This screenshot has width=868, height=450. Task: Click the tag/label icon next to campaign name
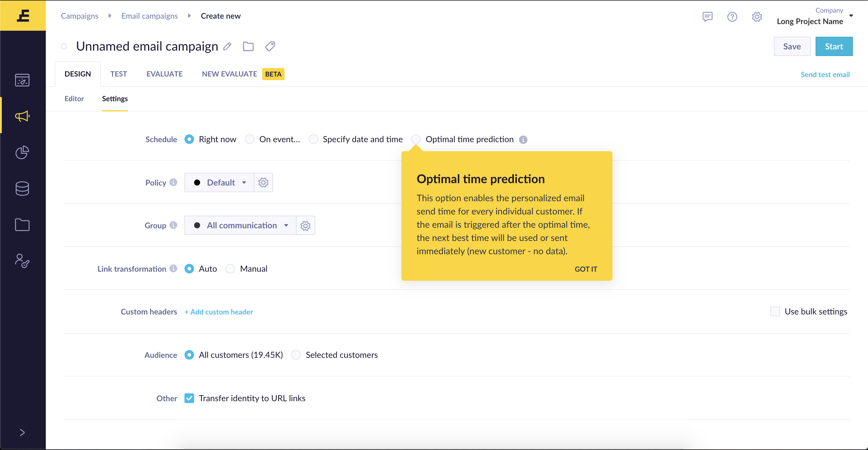click(x=269, y=46)
